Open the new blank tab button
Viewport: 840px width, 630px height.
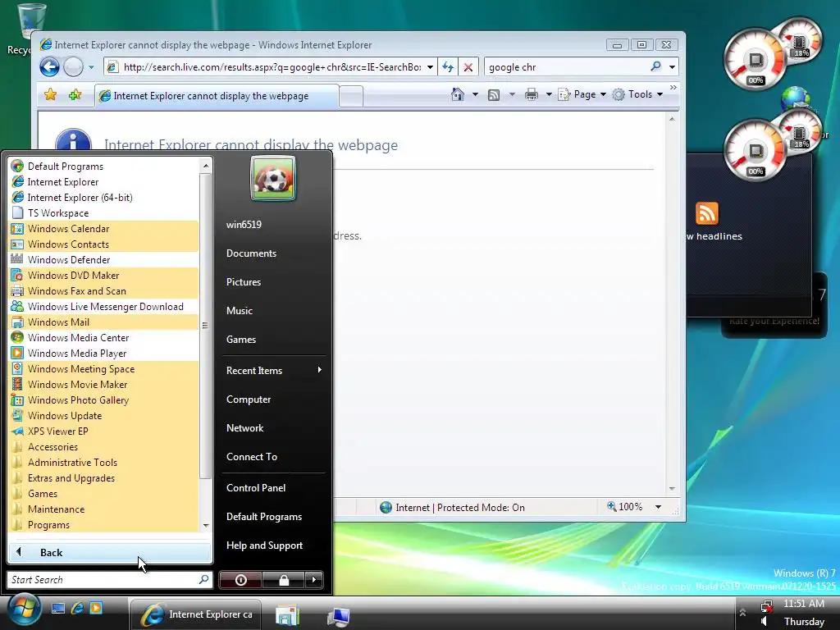click(351, 97)
